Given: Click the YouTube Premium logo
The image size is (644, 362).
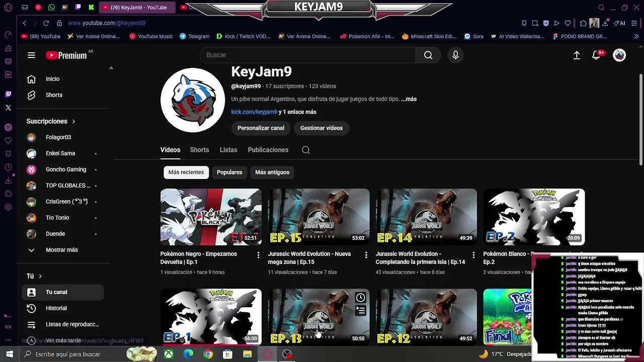Looking at the screenshot, I should click(x=67, y=55).
